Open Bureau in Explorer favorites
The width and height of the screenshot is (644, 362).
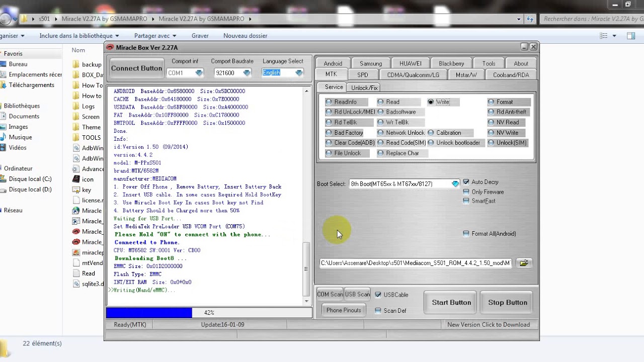pos(18,64)
